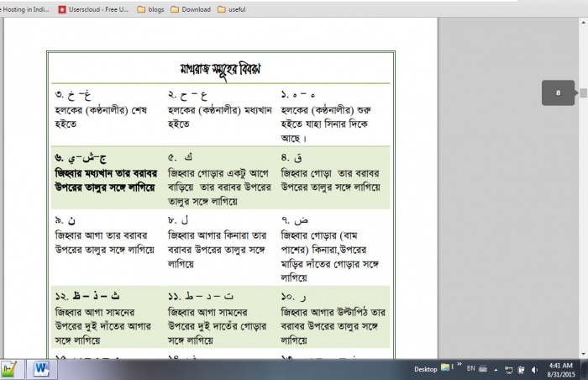Click the Desktop toolbar label
Viewport: 588px width, 380px height.
[426, 369]
